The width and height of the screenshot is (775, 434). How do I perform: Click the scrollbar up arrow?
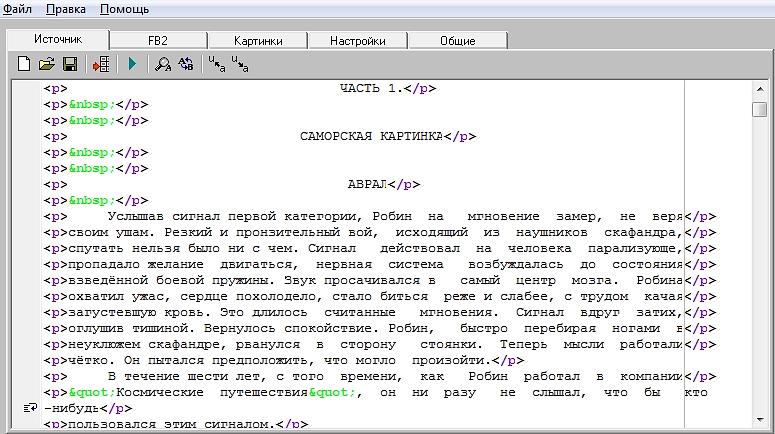(760, 89)
